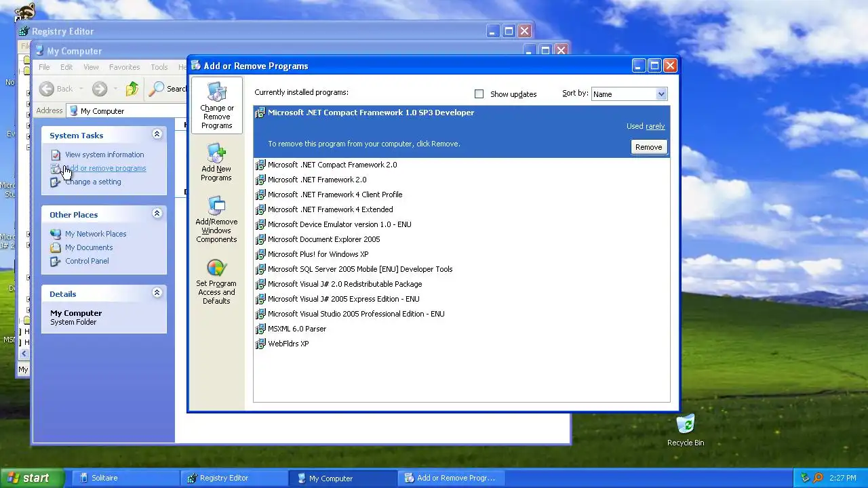This screenshot has height=488, width=868.
Task: Open Set Program Access and Defaults
Action: 216,281
